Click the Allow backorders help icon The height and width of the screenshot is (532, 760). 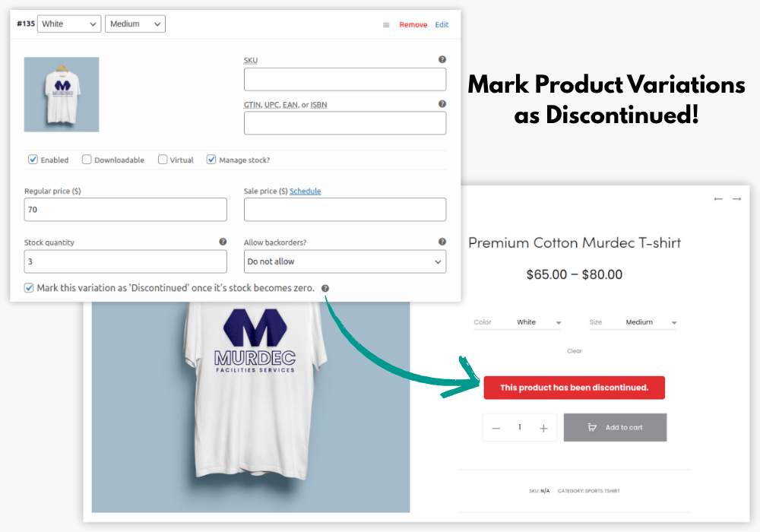pos(442,242)
